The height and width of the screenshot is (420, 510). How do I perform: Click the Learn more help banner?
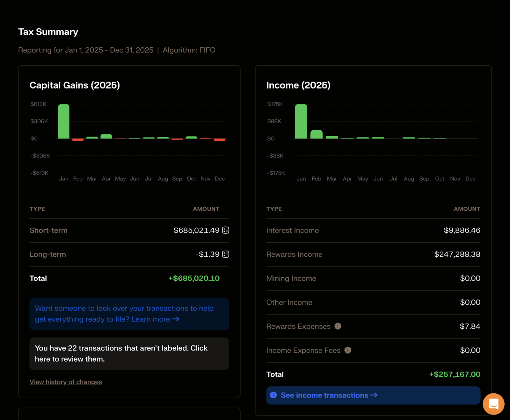coord(129,314)
